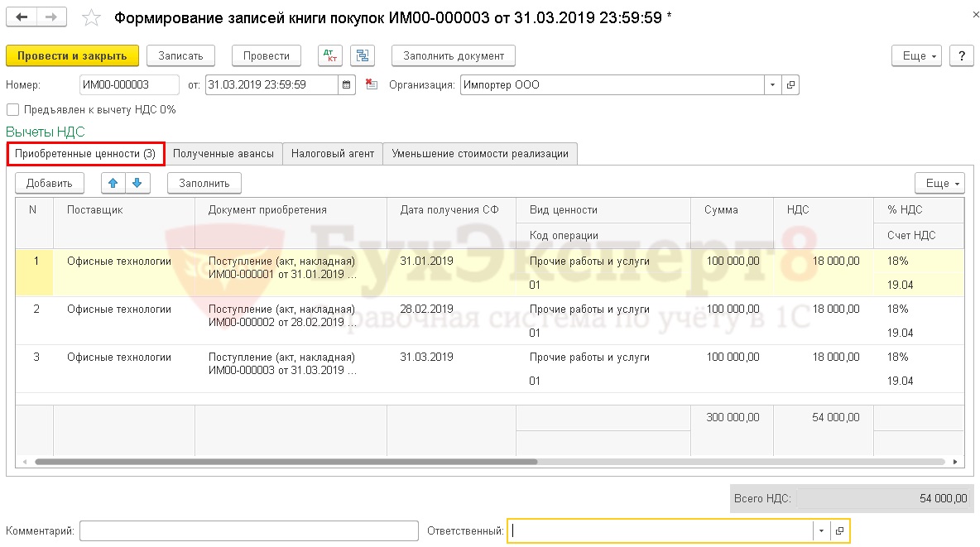Open the table's Еще menu
Screen dimensions: 980x547
point(939,183)
